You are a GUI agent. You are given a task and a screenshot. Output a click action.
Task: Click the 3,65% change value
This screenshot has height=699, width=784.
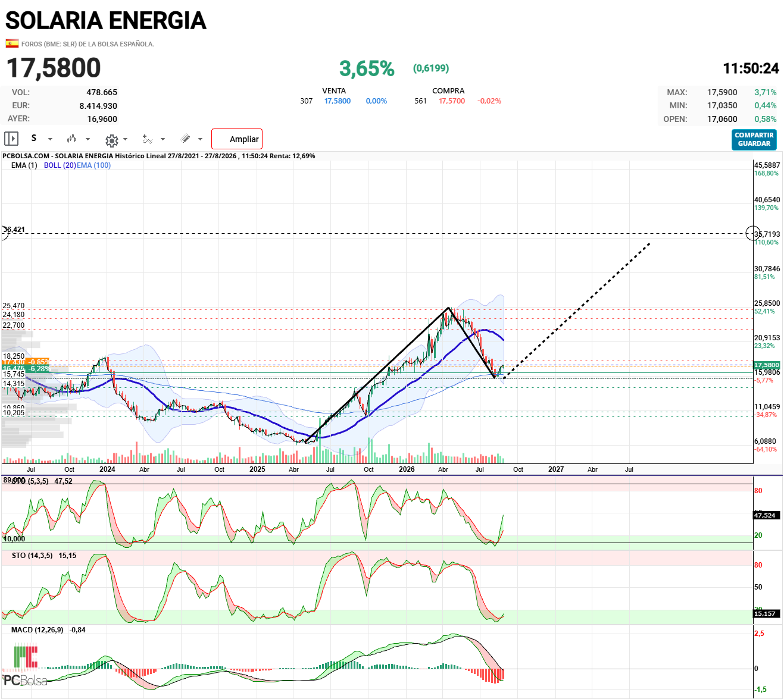point(367,68)
